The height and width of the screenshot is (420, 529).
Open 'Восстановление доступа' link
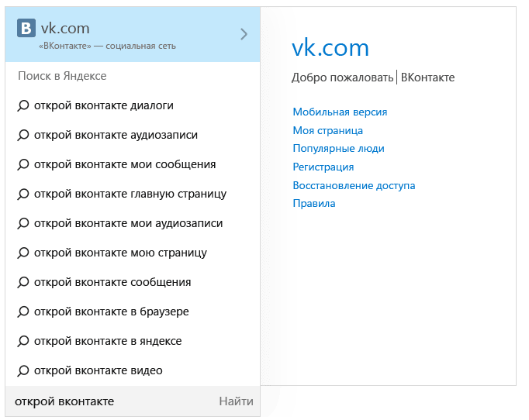354,185
